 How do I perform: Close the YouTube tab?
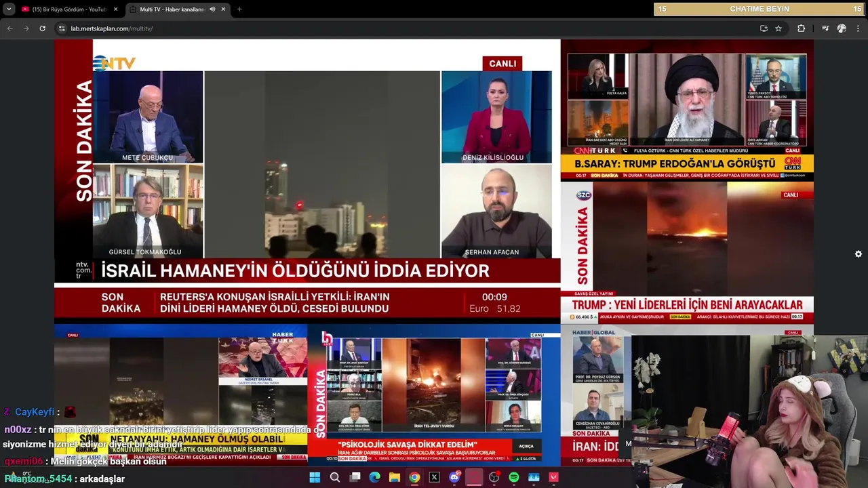(116, 9)
